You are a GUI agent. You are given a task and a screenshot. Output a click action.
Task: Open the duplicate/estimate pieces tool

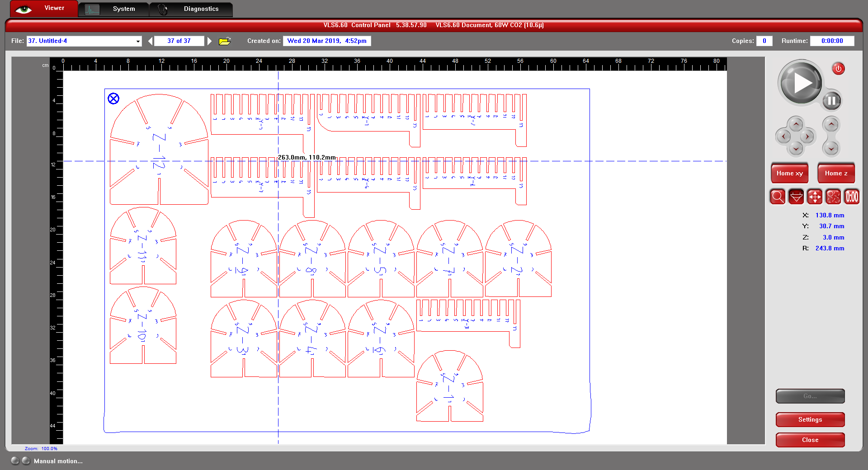[x=833, y=197]
